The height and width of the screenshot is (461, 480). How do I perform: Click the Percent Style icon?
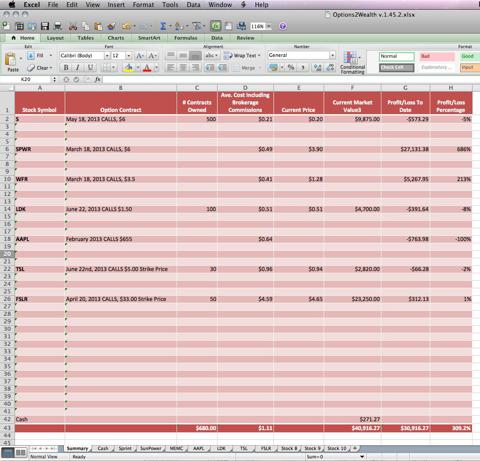coord(291,68)
